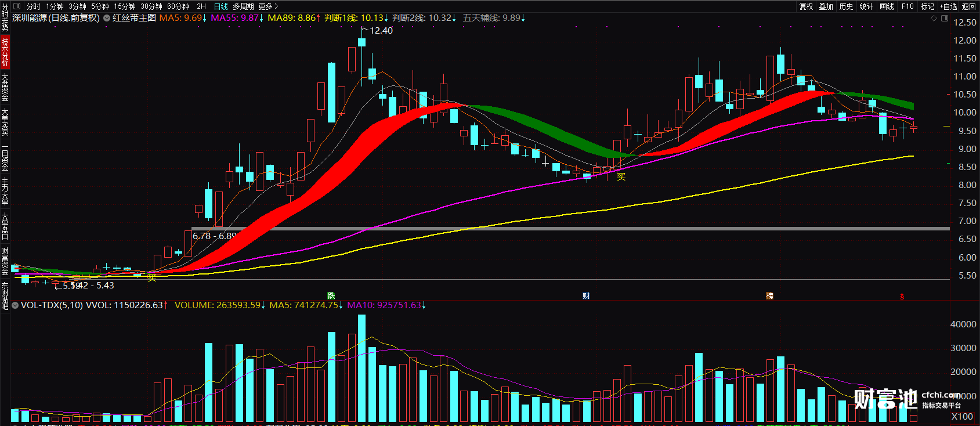
Task: Click the 判断1线: 10.13 label
Action: click(356, 18)
